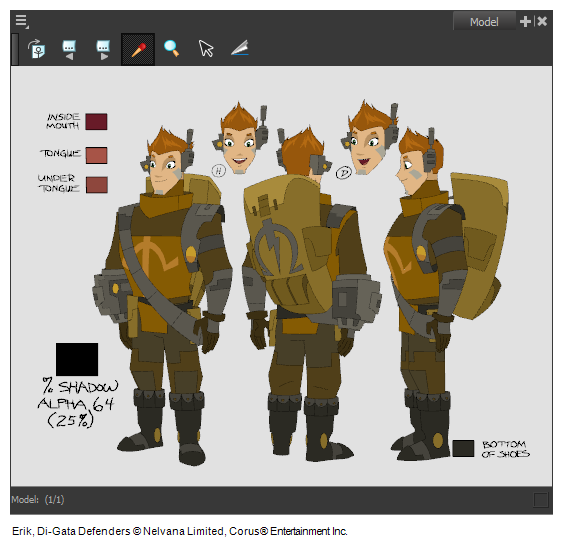Viewport: 563px width, 555px height.
Task: Pick the Tongue color swatch
Action: [x=96, y=155]
